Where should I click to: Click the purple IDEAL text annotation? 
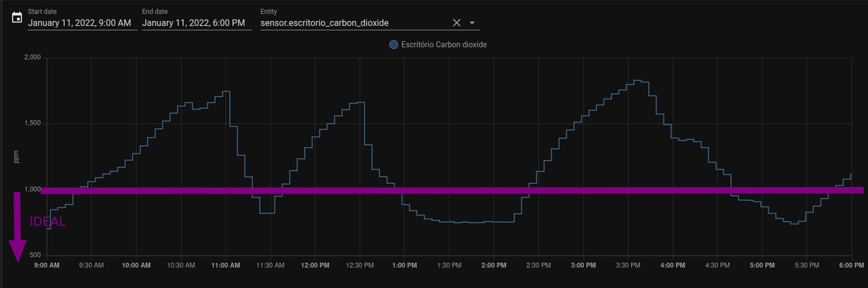coord(47,222)
